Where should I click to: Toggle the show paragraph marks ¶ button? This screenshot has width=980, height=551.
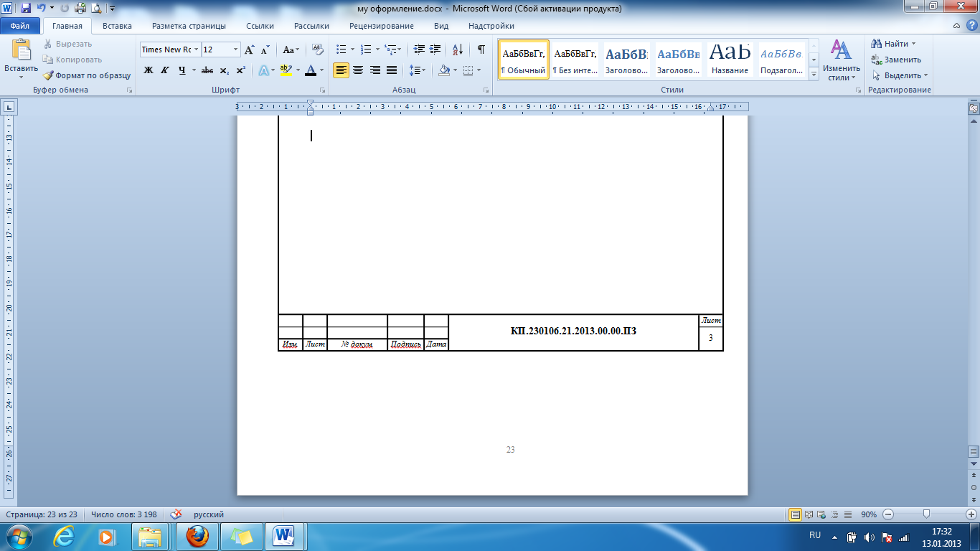[481, 50]
